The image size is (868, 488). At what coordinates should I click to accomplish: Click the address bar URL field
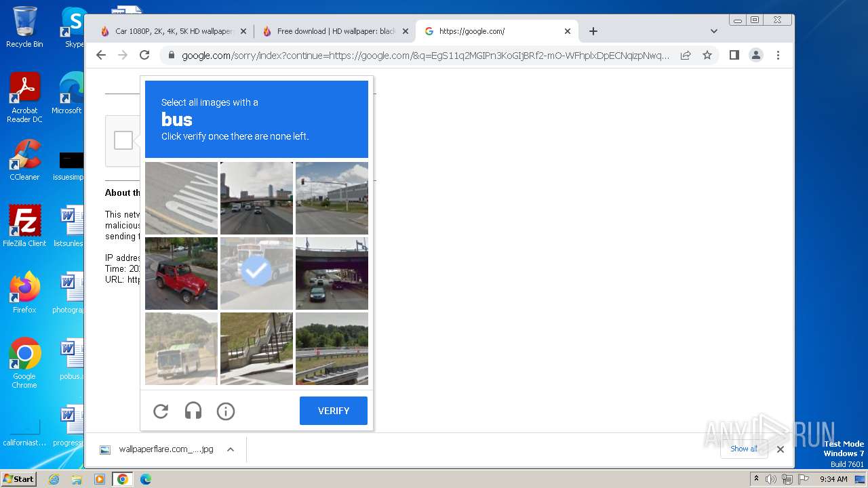pyautogui.click(x=425, y=56)
